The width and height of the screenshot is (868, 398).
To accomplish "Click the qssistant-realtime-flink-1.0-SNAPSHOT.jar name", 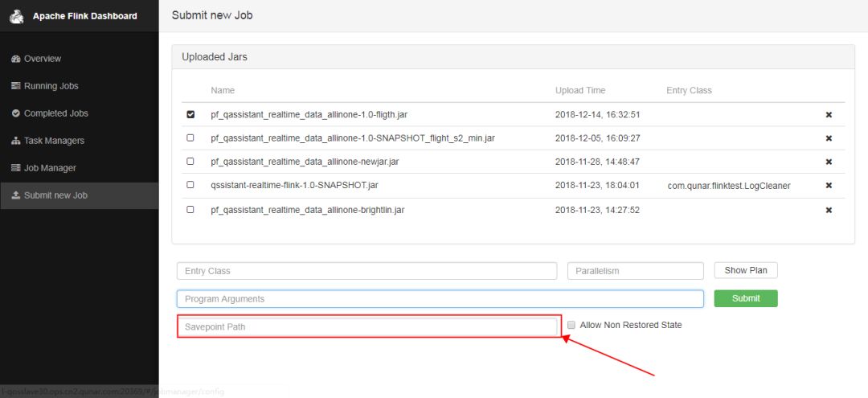I will click(x=294, y=185).
